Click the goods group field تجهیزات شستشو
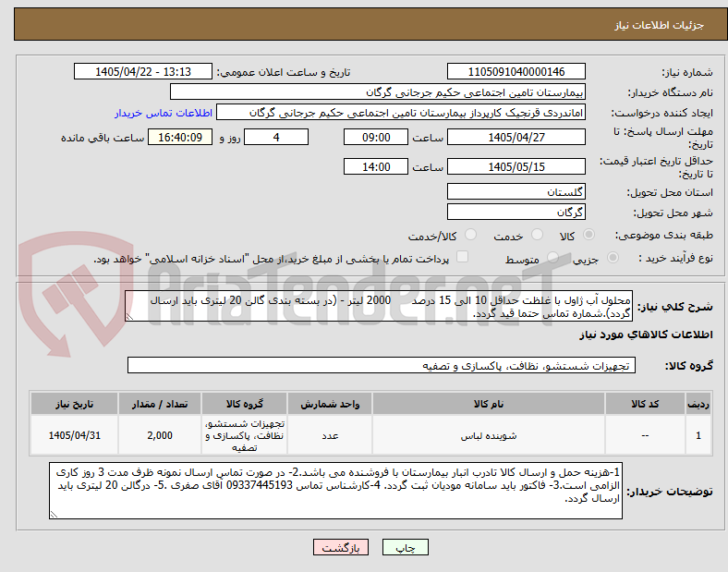This screenshot has width=728, height=572. click(x=382, y=365)
